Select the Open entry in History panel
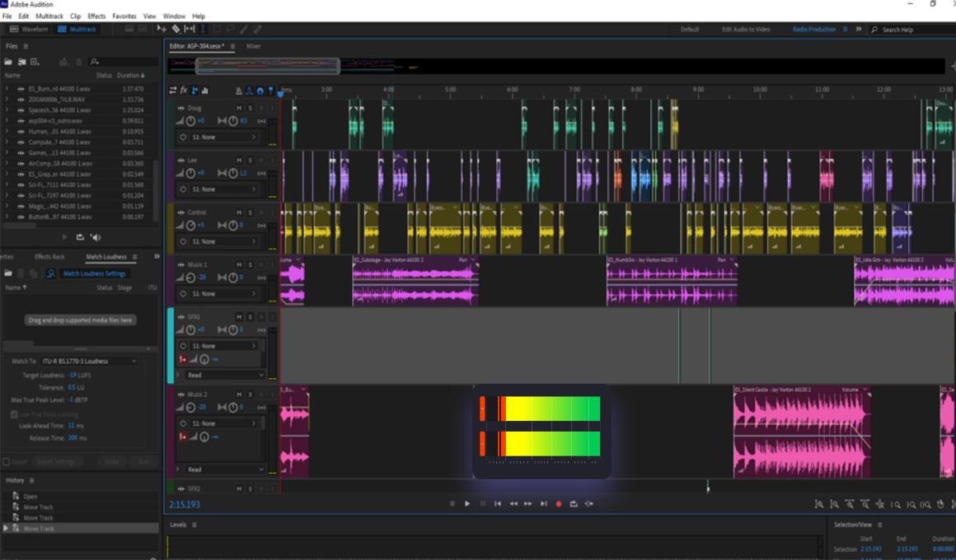956x560 pixels. point(30,497)
